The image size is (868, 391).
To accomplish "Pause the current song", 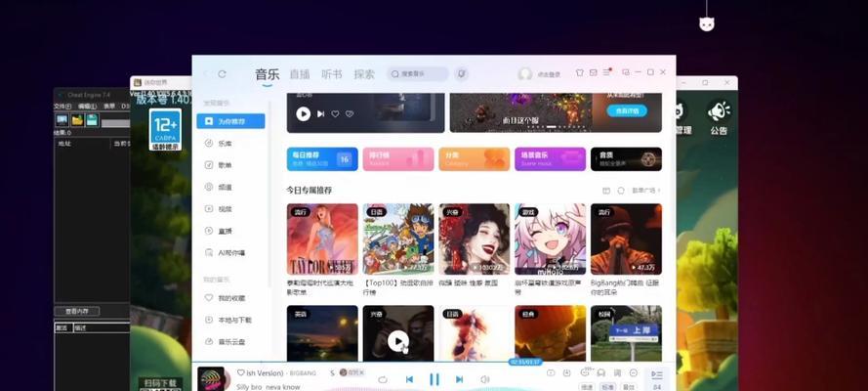I will (x=434, y=379).
